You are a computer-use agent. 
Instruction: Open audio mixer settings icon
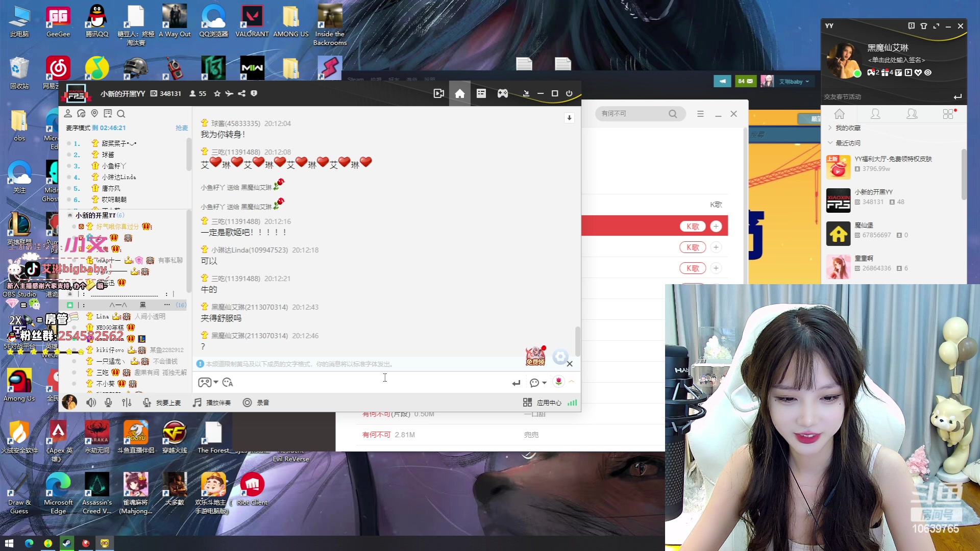127,403
